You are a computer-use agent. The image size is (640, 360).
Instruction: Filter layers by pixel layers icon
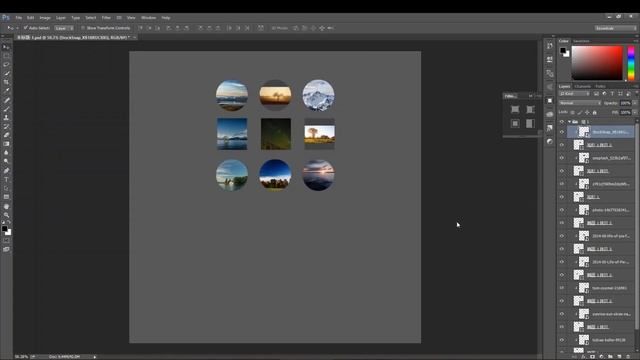pyautogui.click(x=596, y=94)
